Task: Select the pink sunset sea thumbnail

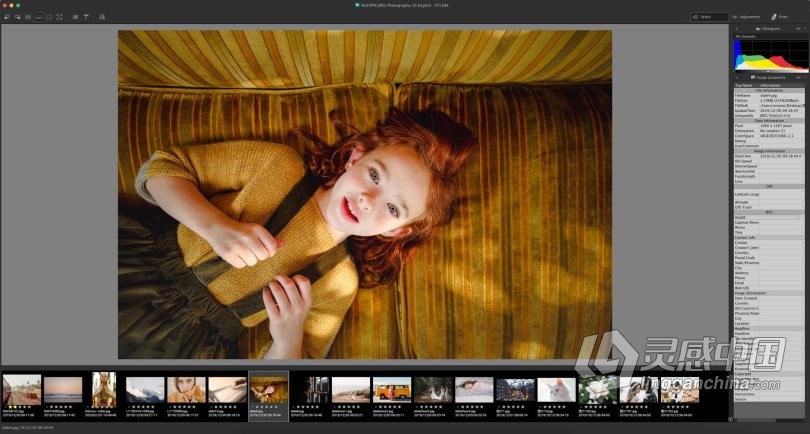Action: coord(63,390)
